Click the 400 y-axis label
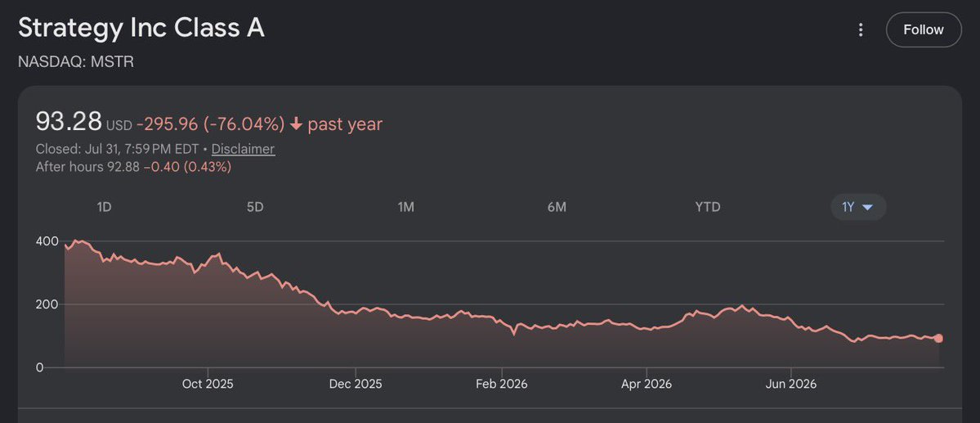 coord(47,241)
